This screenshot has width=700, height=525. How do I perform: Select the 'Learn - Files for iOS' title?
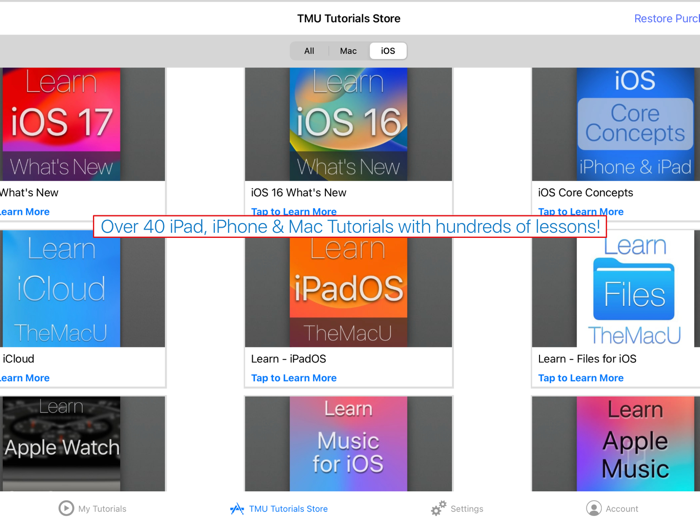click(588, 359)
